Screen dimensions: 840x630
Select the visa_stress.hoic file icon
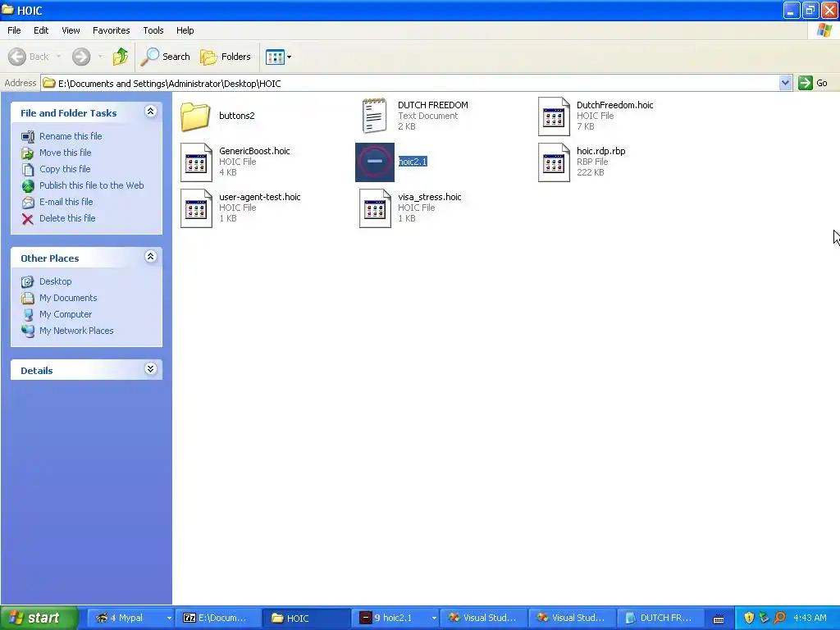[x=374, y=208]
